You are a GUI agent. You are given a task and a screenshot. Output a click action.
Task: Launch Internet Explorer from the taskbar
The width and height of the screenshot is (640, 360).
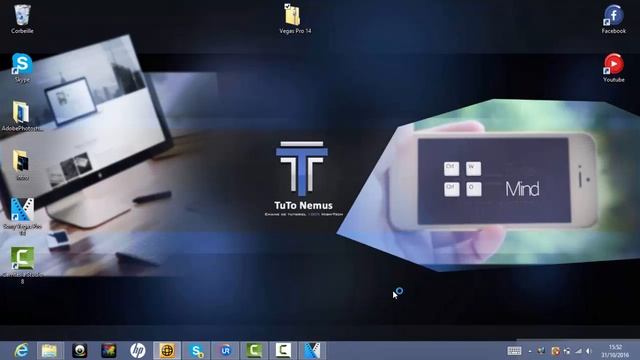pyautogui.click(x=21, y=351)
